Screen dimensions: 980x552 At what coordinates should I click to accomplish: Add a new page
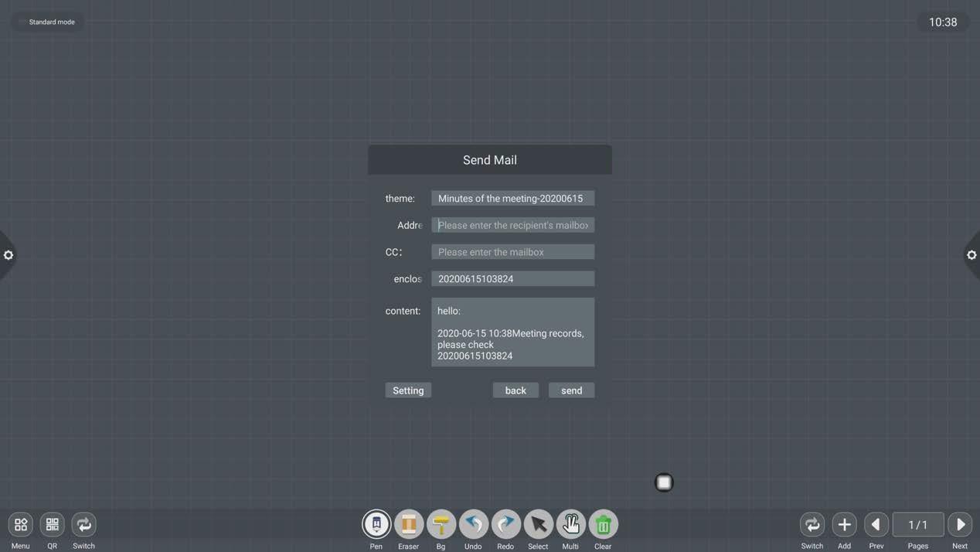click(x=844, y=524)
